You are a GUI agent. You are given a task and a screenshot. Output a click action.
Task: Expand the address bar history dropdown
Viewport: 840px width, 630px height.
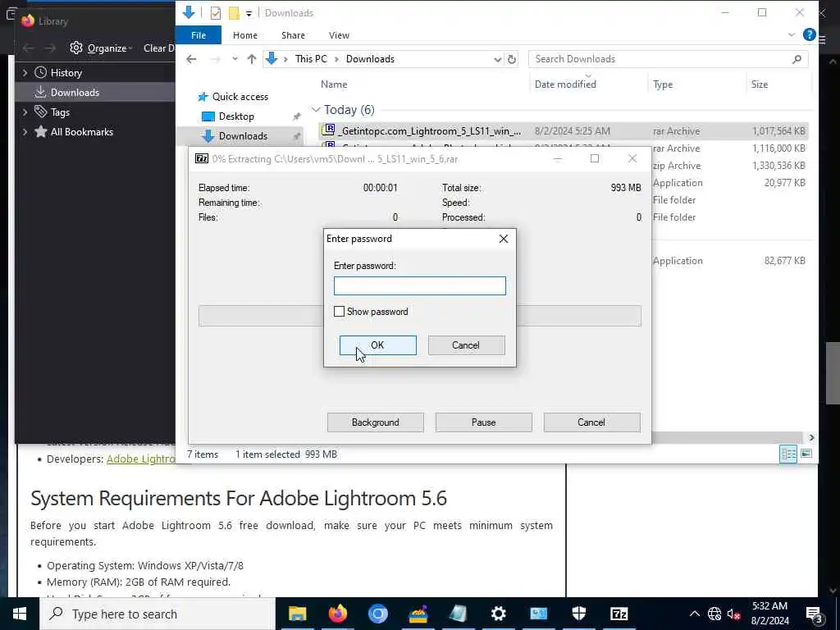coord(498,59)
